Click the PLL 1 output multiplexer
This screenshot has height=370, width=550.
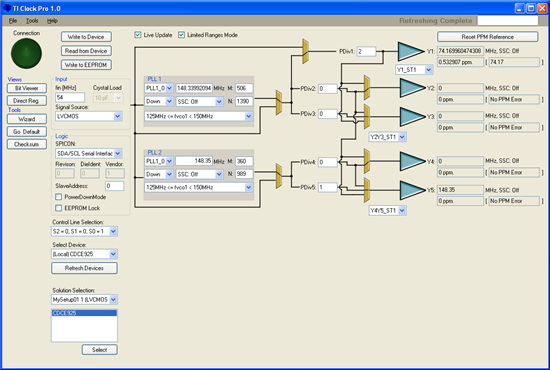pos(279,102)
